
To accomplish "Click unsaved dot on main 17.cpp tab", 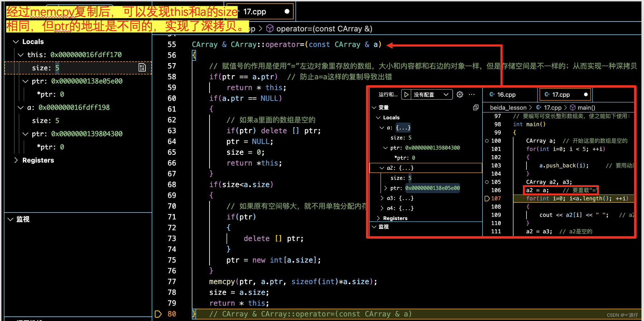I will click(x=287, y=11).
